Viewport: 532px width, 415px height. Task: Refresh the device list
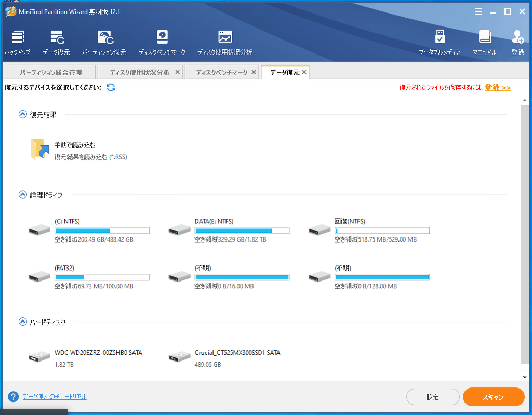coord(111,87)
